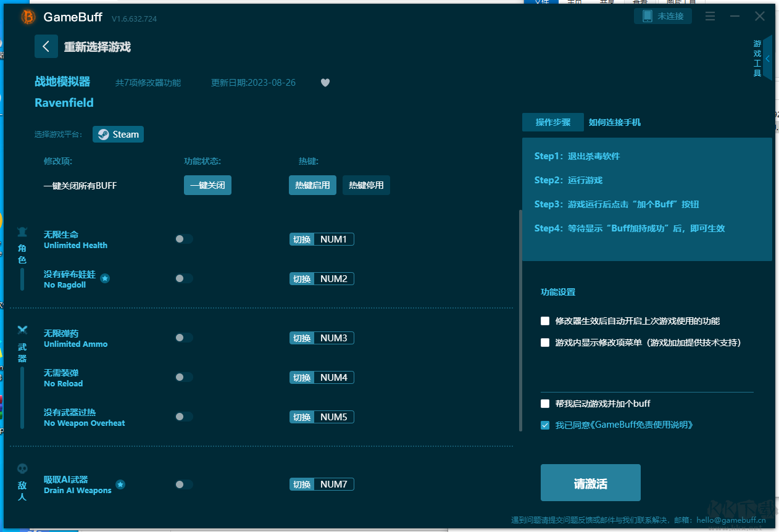Screen dimensions: 779x532
Task: Click the Step3 instruction text
Action: pyautogui.click(x=617, y=204)
